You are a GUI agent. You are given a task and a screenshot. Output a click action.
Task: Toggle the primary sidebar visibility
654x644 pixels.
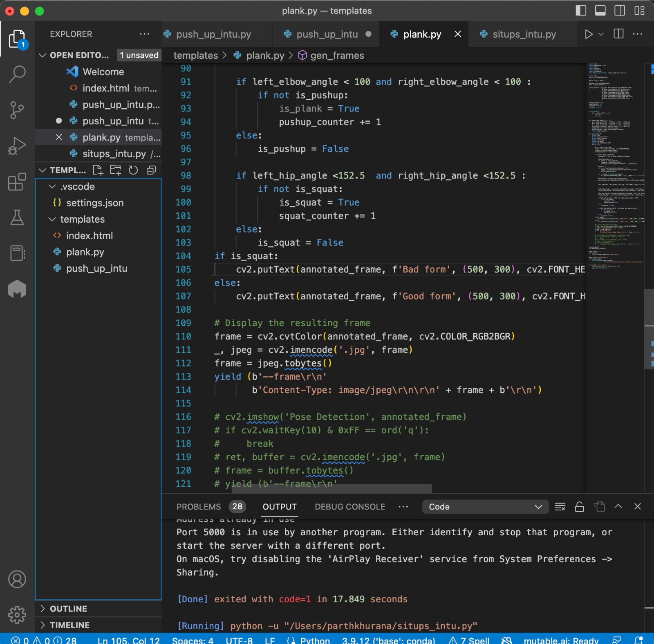coord(581,11)
